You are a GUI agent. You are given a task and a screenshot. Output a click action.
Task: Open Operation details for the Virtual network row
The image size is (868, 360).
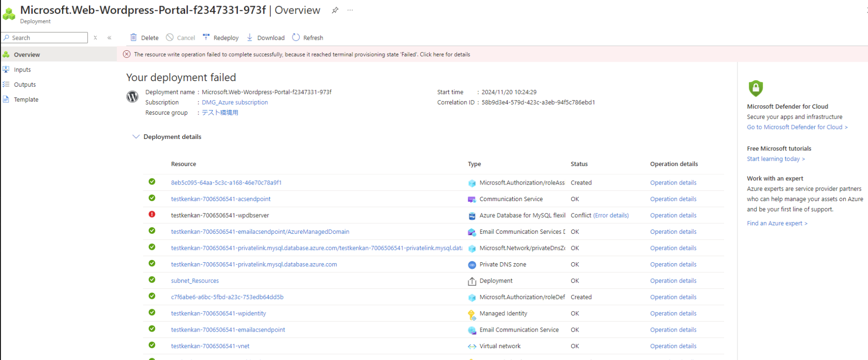(673, 346)
